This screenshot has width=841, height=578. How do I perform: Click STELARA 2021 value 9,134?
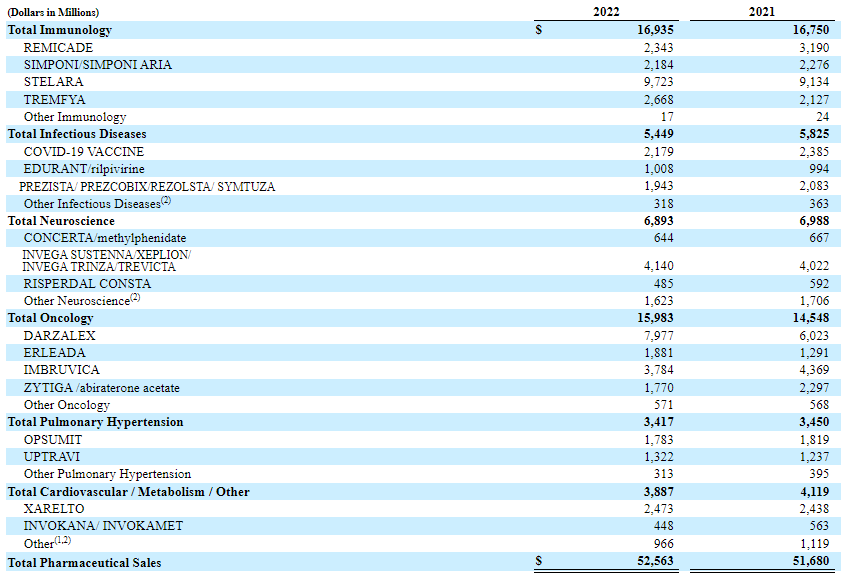click(x=814, y=82)
